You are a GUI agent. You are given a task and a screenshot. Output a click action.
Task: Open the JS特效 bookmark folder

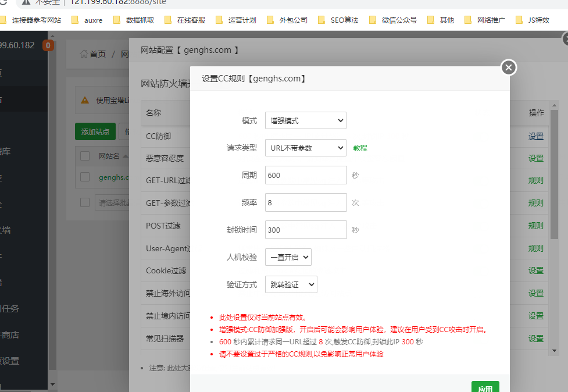tap(533, 20)
